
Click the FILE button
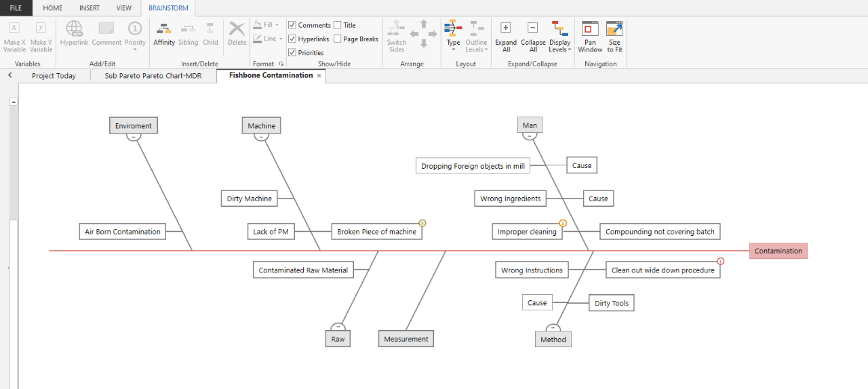[x=16, y=8]
